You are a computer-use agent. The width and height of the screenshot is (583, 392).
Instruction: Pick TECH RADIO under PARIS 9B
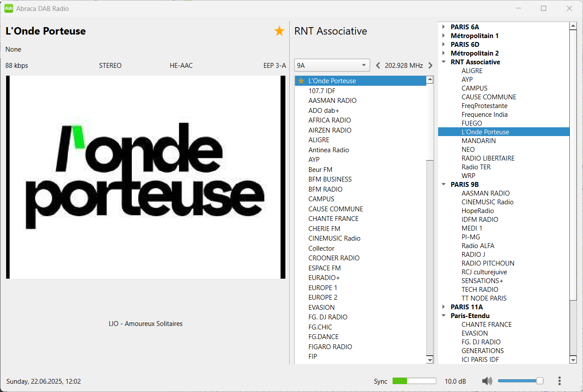click(x=480, y=290)
